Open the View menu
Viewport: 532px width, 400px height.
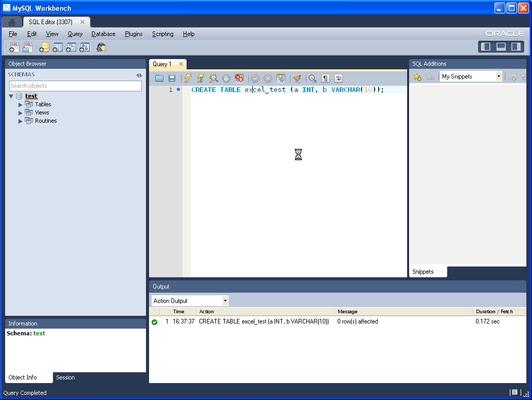coord(52,34)
